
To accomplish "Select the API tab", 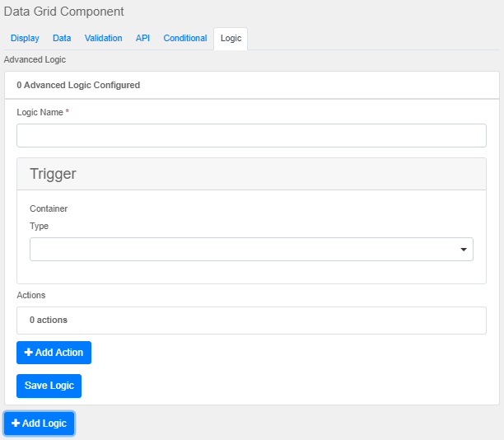I will click(142, 38).
